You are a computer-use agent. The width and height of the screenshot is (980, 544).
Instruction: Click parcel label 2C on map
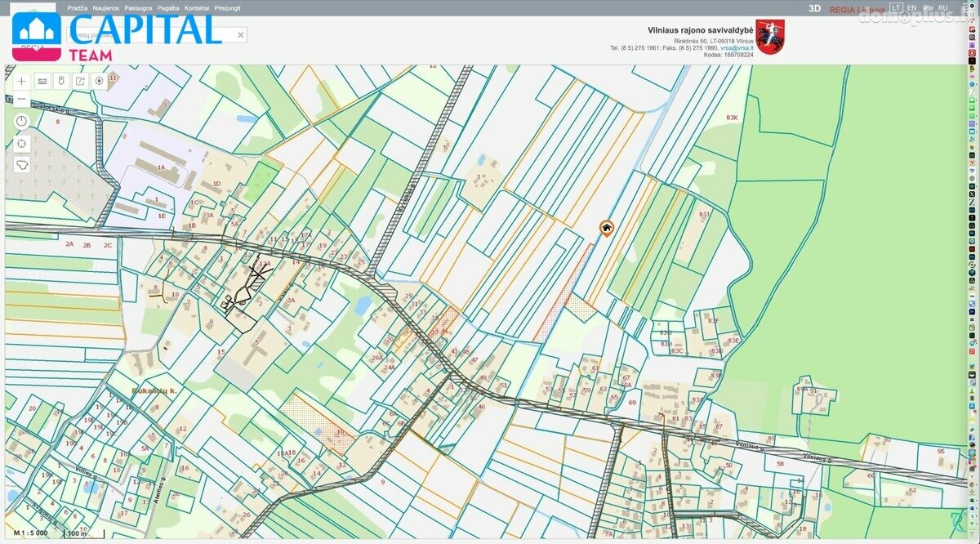pos(107,244)
